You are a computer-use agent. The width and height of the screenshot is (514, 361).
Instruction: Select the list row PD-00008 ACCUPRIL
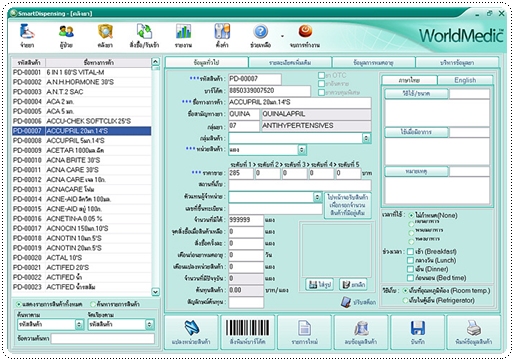point(82,141)
